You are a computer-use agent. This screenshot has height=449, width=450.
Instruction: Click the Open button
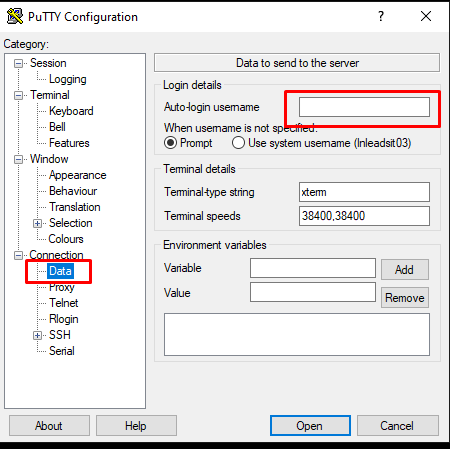310,425
